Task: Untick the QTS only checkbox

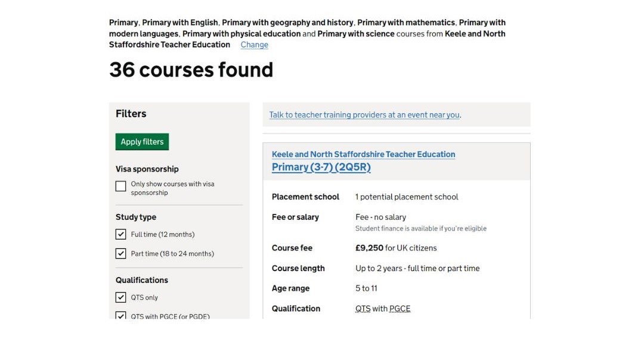Action: (120, 297)
